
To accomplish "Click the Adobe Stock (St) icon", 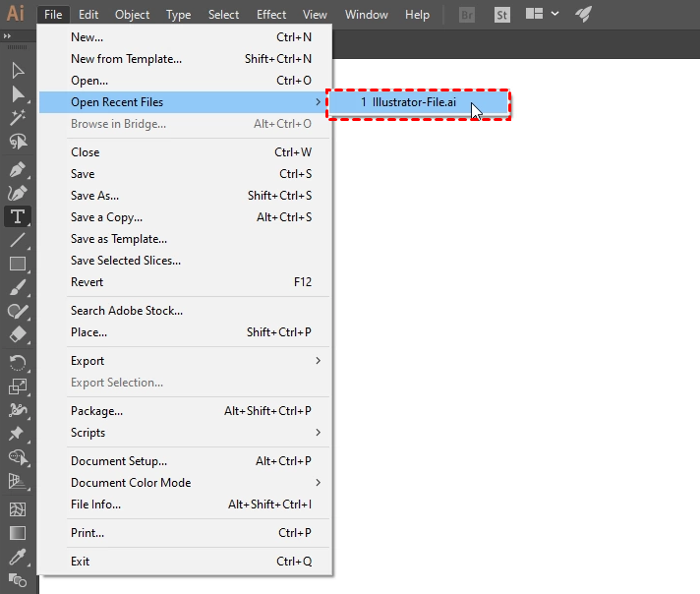I will 501,15.
